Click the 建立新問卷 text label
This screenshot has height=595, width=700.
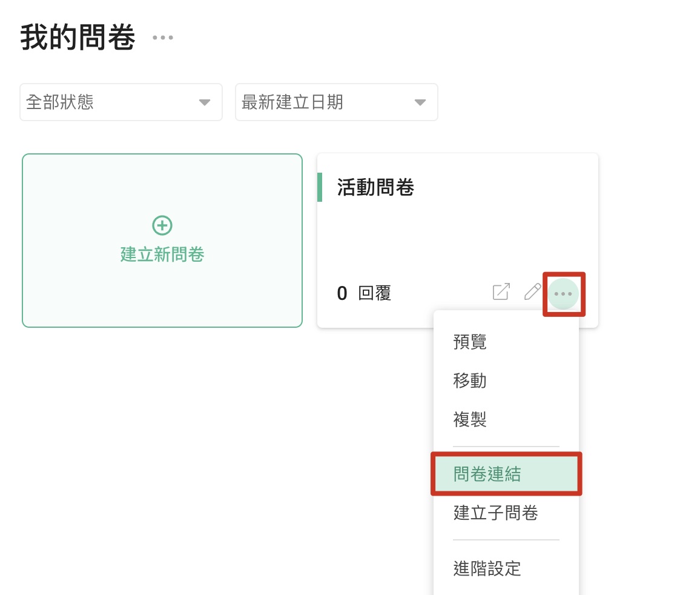click(162, 254)
